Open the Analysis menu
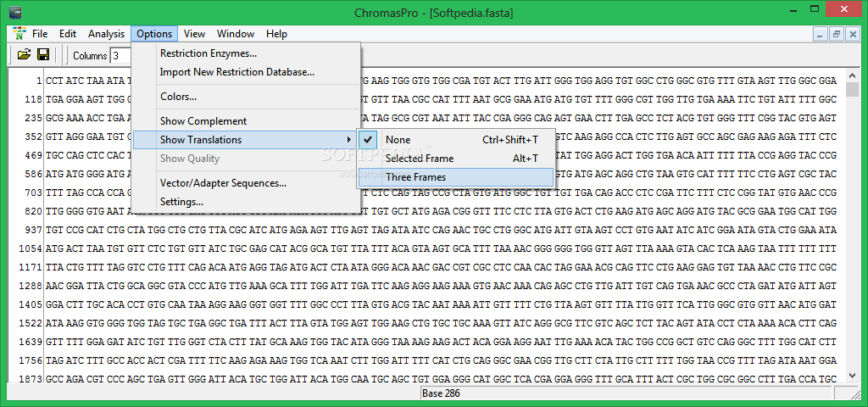Screen dimensions: 868x407 [x=106, y=34]
